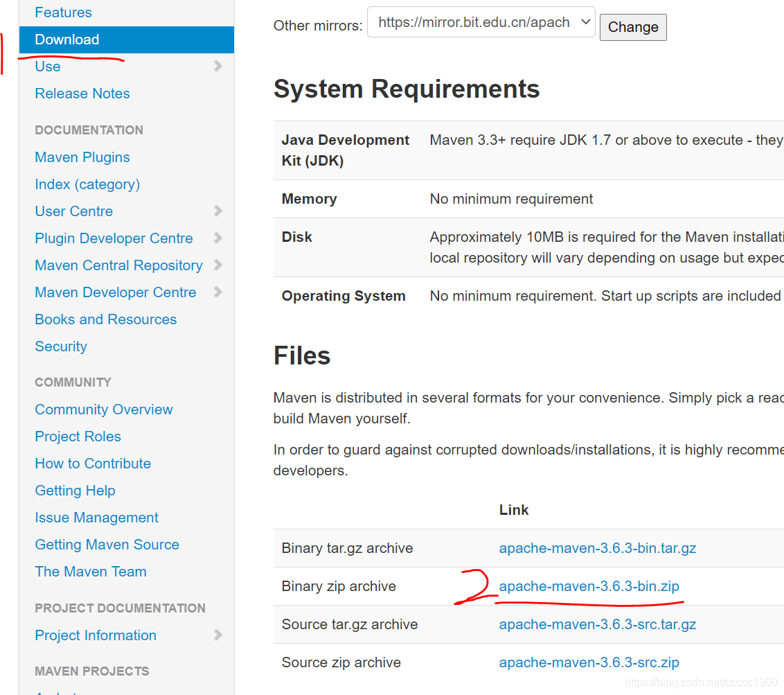Open Getting Maven Source link

coord(107,545)
